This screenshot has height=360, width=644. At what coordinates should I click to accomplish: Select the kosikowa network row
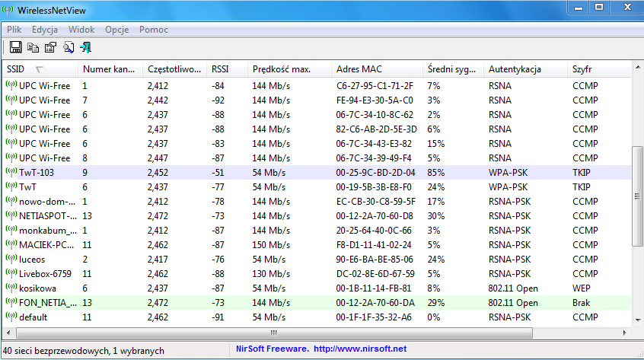[317, 288]
